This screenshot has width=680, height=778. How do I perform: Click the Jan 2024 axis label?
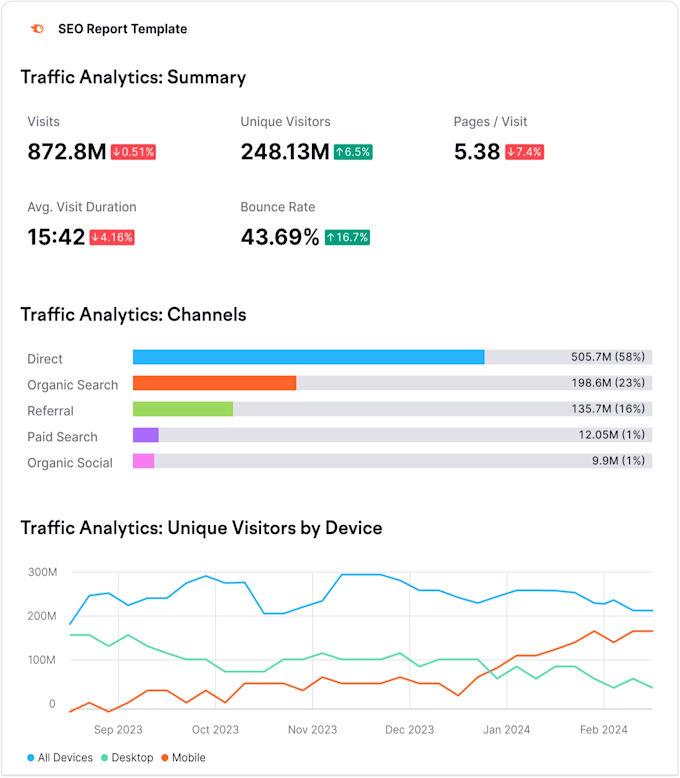point(507,730)
